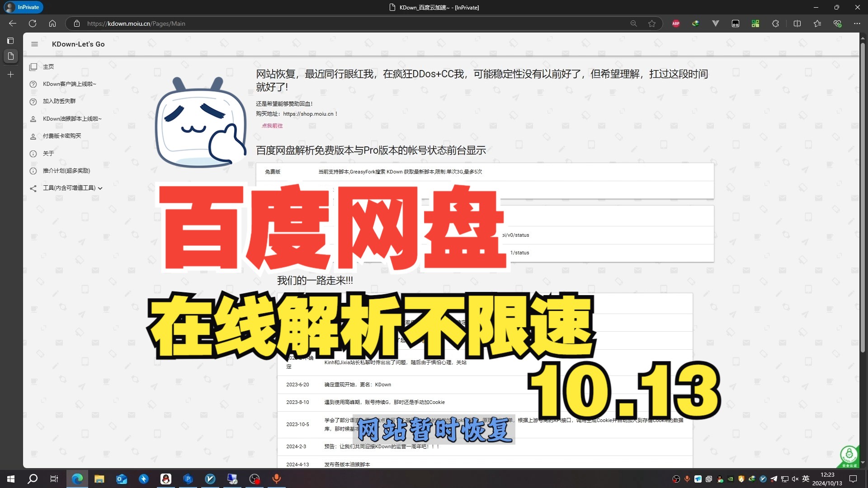Open Outlook from taskbar

[122, 479]
